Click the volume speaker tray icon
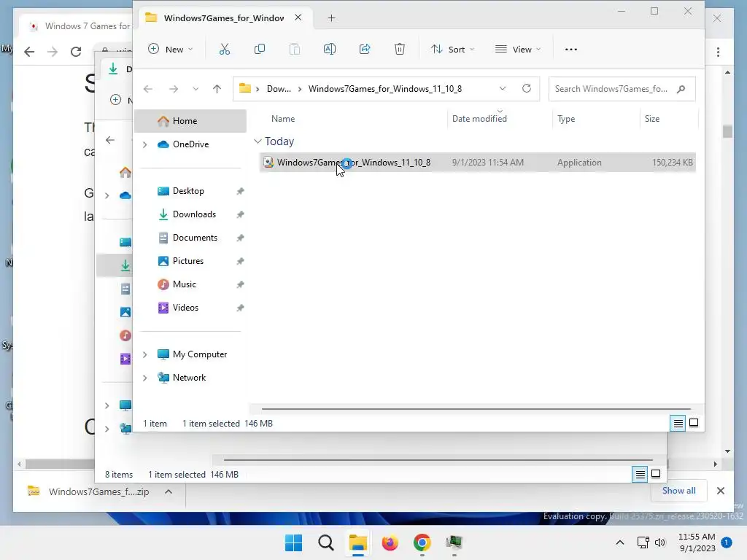The width and height of the screenshot is (747, 560). click(x=659, y=542)
